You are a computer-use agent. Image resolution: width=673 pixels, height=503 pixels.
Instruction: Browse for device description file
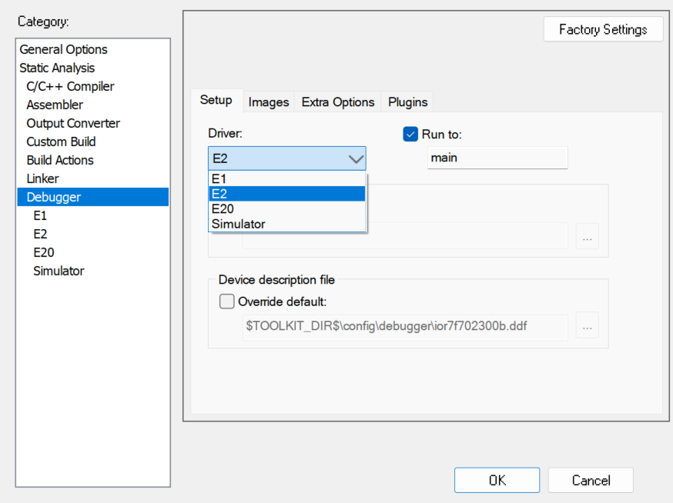click(587, 326)
